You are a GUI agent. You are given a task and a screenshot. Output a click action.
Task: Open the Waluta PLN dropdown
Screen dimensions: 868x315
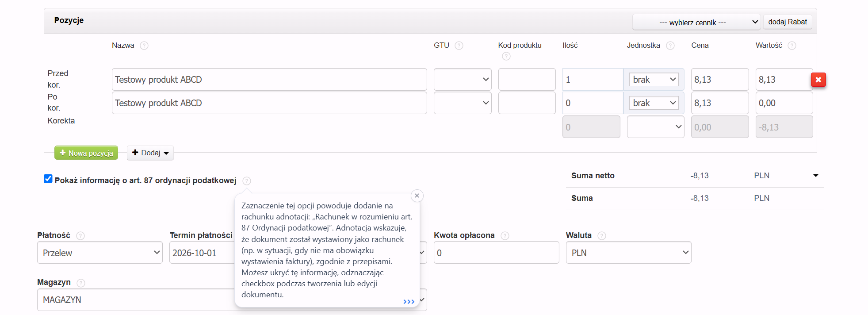pos(628,253)
